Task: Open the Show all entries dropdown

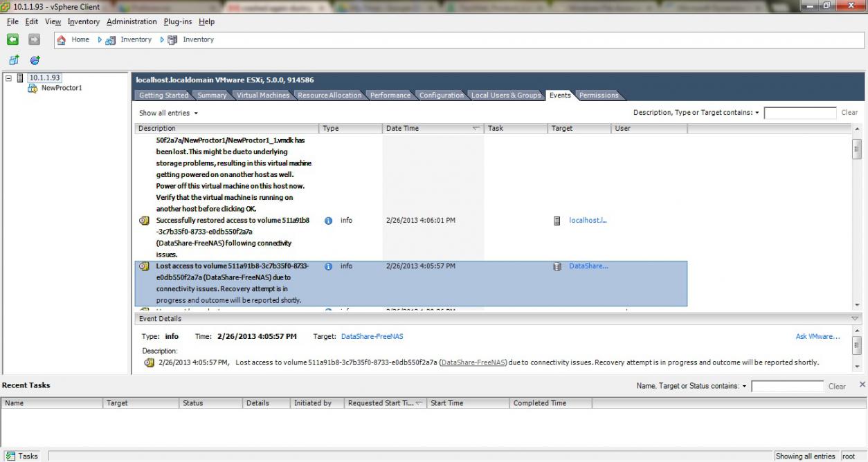Action: point(168,113)
